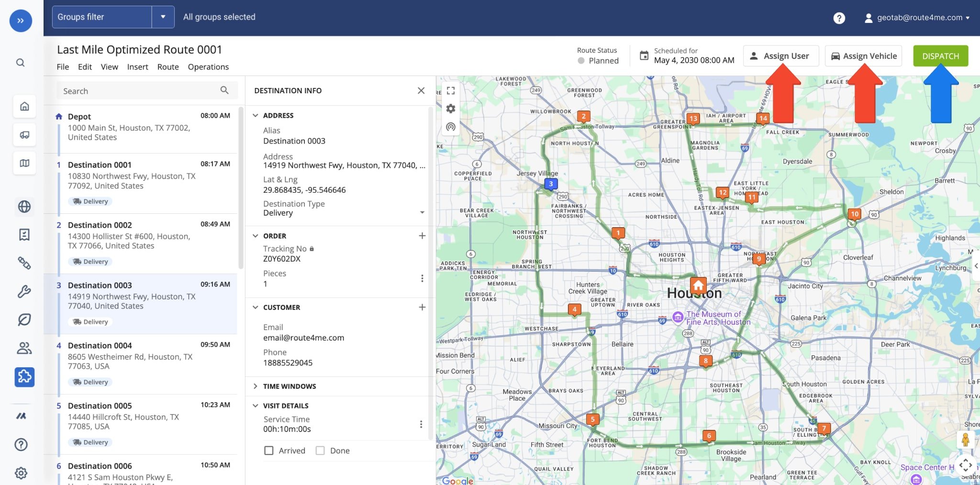Image resolution: width=980 pixels, height=485 pixels.
Task: Open map settings gear icon
Action: [x=451, y=109]
